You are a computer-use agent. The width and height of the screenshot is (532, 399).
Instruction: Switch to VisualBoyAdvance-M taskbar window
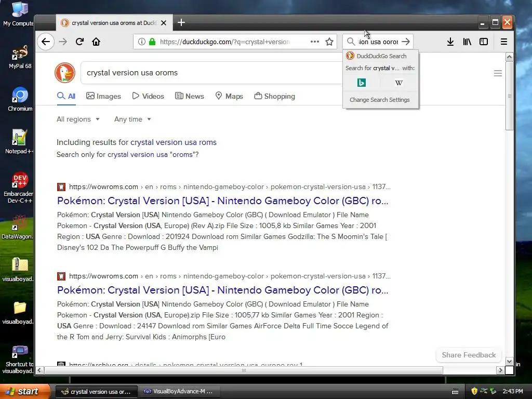(179, 392)
